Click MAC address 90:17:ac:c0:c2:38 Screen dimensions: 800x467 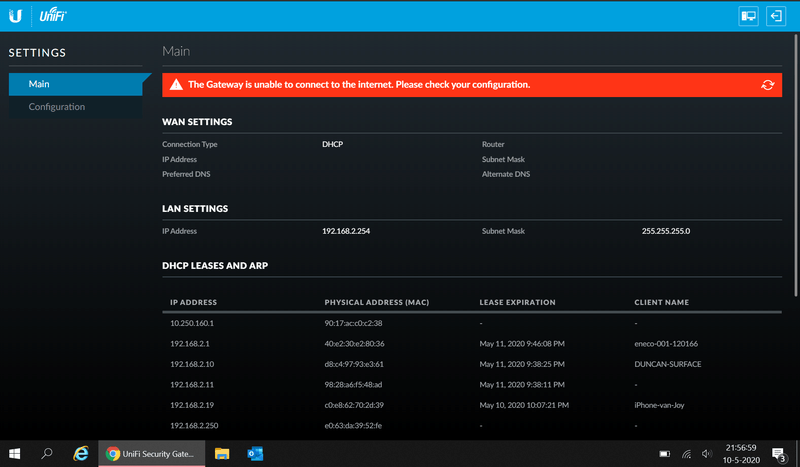[353, 323]
